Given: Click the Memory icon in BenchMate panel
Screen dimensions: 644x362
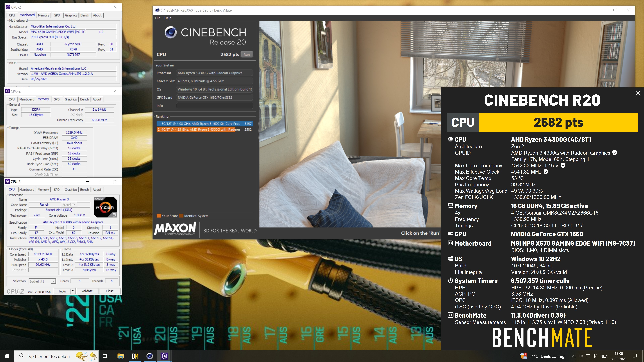Looking at the screenshot, I should 450,206.
